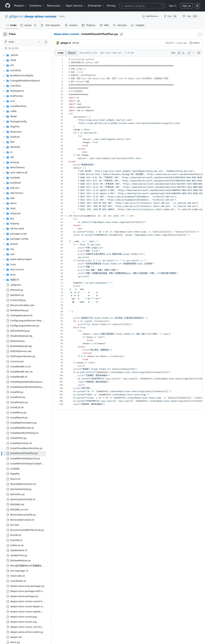The width and height of the screenshot is (205, 644).
Task: Copy raw file contents icon
Action: [179, 53]
